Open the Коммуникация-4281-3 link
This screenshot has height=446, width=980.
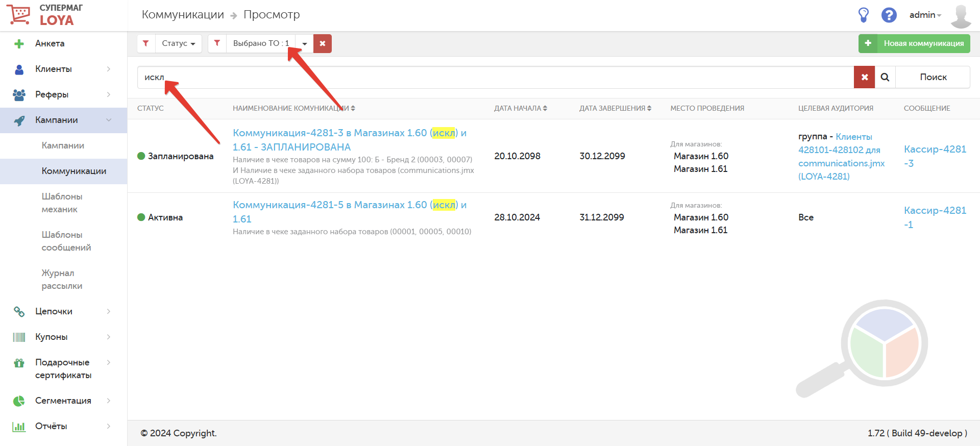pyautogui.click(x=350, y=140)
